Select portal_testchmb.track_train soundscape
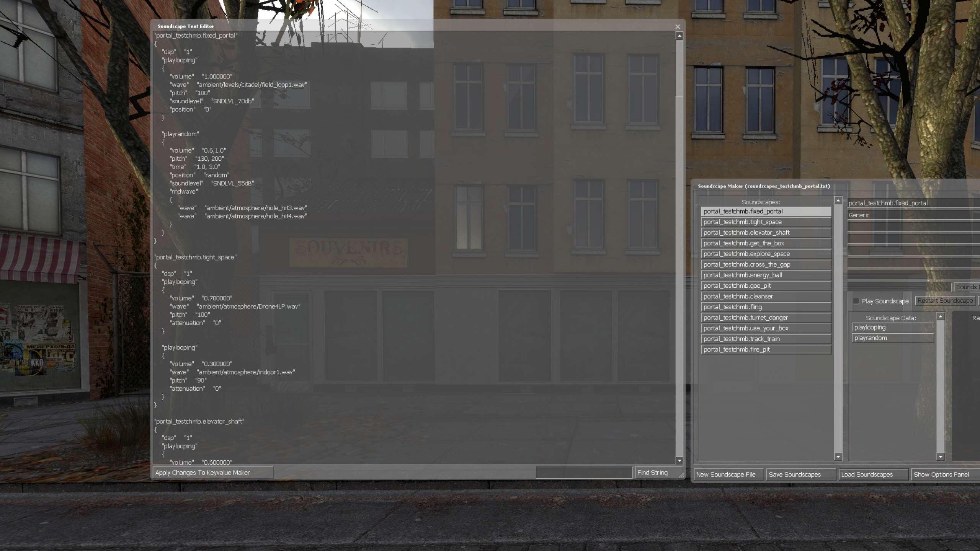 [x=766, y=339]
